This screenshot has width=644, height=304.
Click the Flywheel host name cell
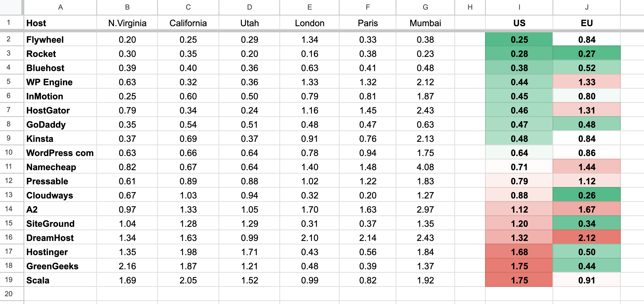click(x=60, y=40)
